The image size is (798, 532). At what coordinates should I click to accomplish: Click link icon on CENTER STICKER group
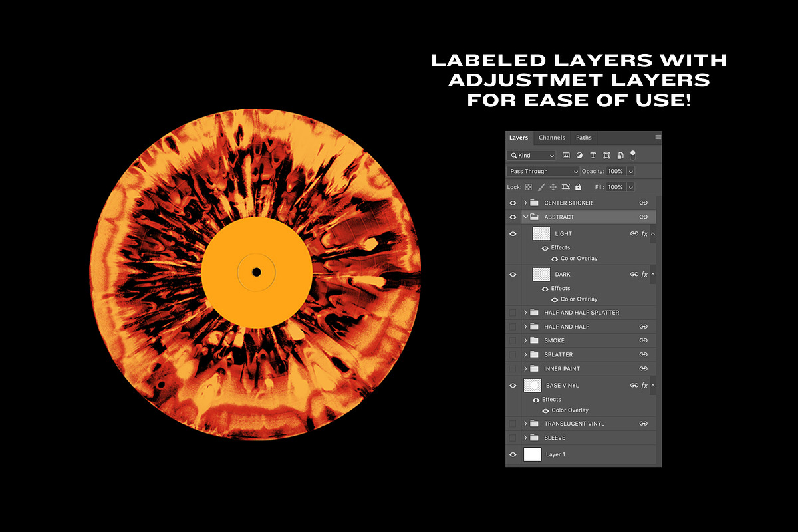643,203
